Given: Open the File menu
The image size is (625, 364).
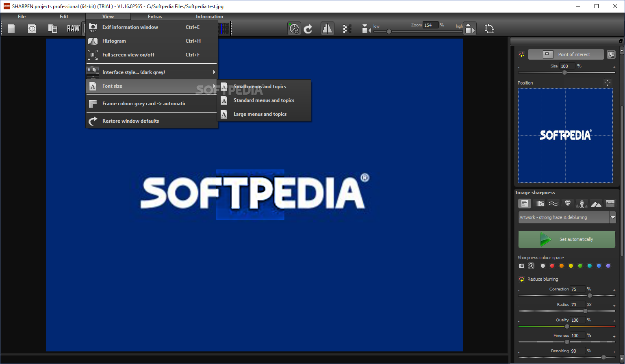Looking at the screenshot, I should tap(22, 17).
